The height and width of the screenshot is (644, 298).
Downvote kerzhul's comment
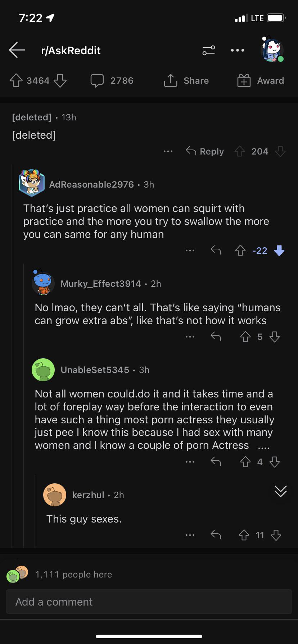(x=276, y=535)
